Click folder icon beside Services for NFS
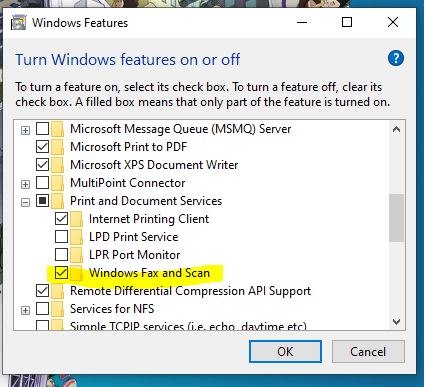This screenshot has width=424, height=387. pos(58,309)
